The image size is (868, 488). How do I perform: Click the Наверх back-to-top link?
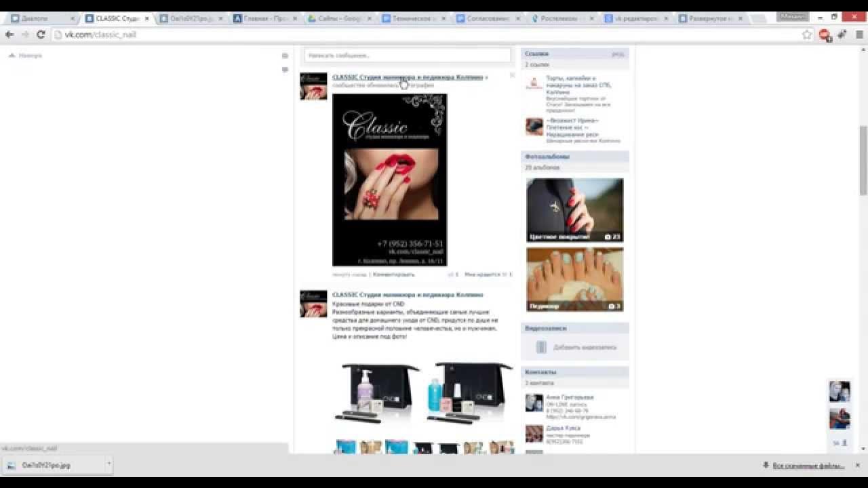[x=25, y=56]
